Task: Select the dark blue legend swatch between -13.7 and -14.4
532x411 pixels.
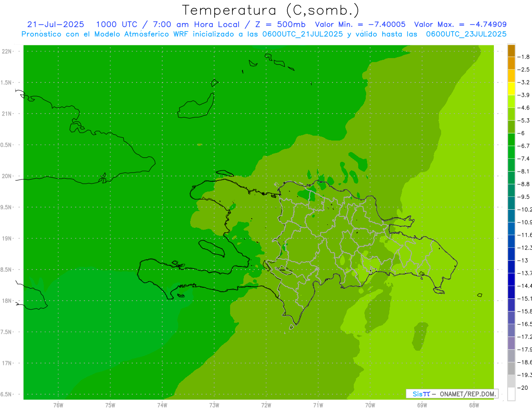Action: (511, 279)
